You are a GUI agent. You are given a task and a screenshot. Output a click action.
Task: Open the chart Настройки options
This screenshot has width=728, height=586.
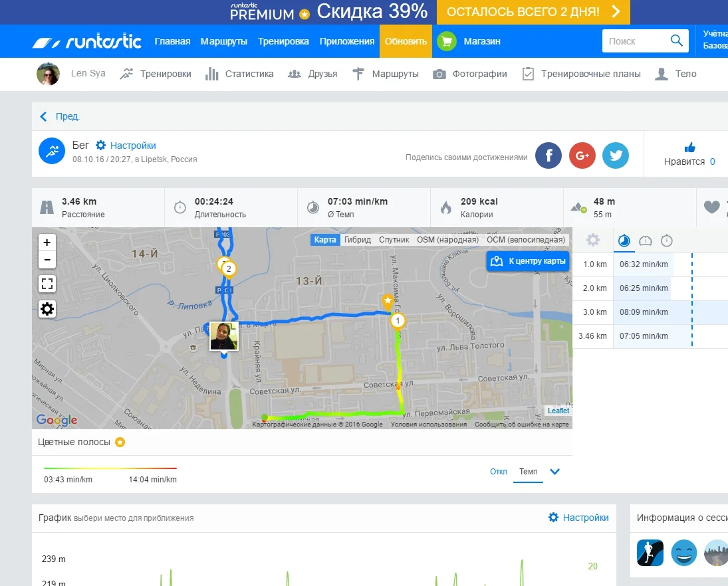[578, 518]
